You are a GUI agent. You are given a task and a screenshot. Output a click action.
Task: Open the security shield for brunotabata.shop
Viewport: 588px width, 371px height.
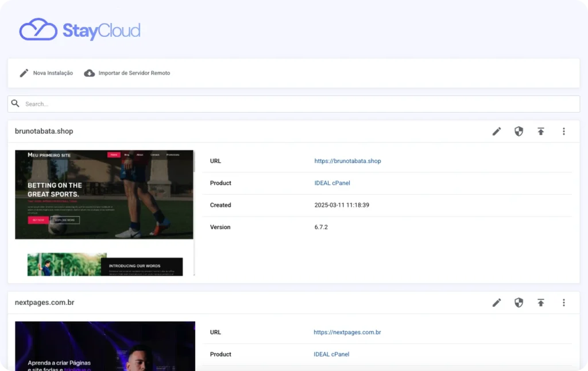point(519,132)
